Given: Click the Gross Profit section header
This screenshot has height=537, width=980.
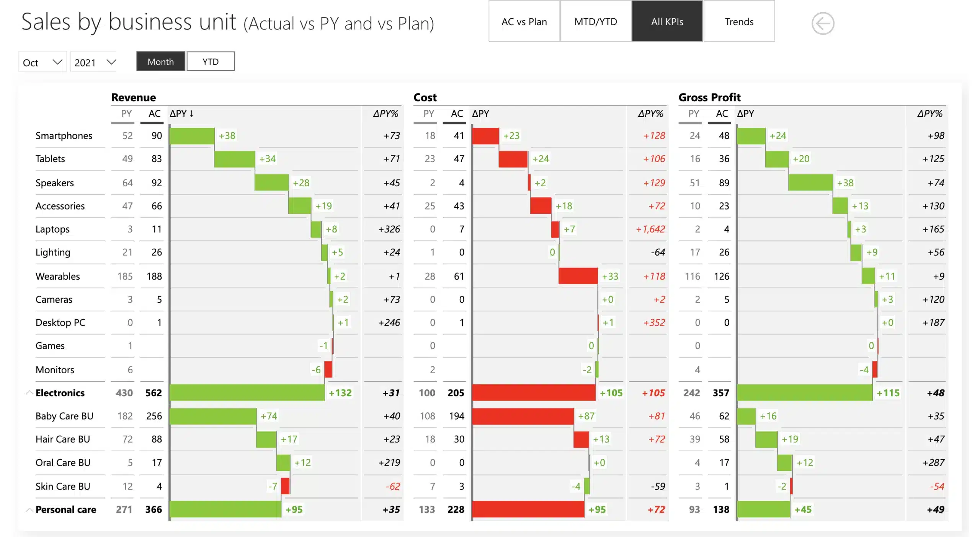Looking at the screenshot, I should (709, 97).
